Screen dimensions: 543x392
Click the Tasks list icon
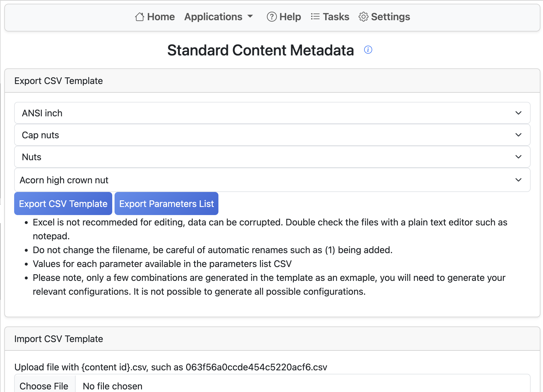coord(316,17)
